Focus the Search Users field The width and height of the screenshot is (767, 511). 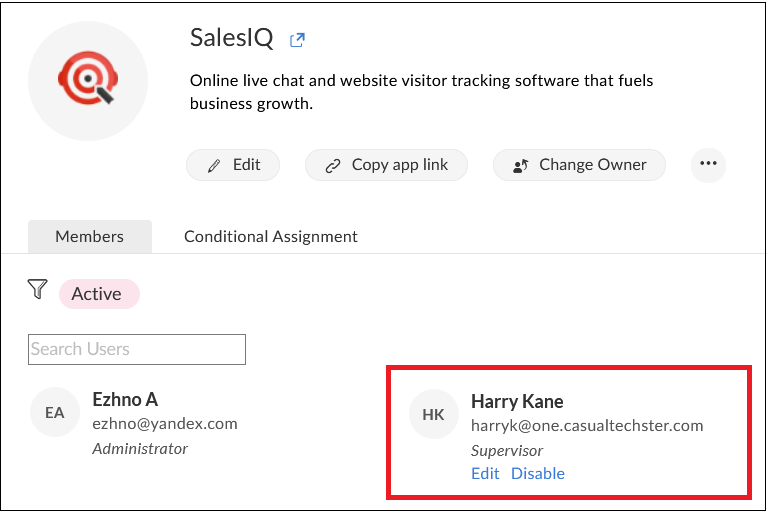click(x=137, y=349)
